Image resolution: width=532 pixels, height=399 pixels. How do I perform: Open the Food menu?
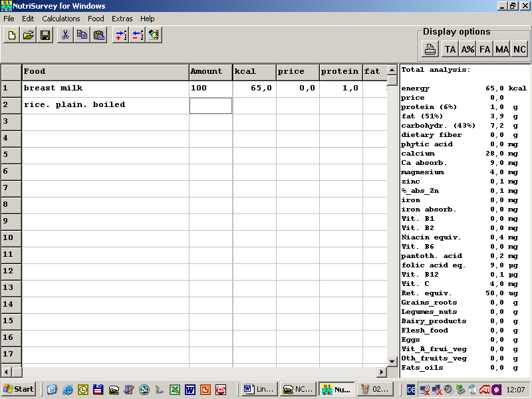(96, 19)
